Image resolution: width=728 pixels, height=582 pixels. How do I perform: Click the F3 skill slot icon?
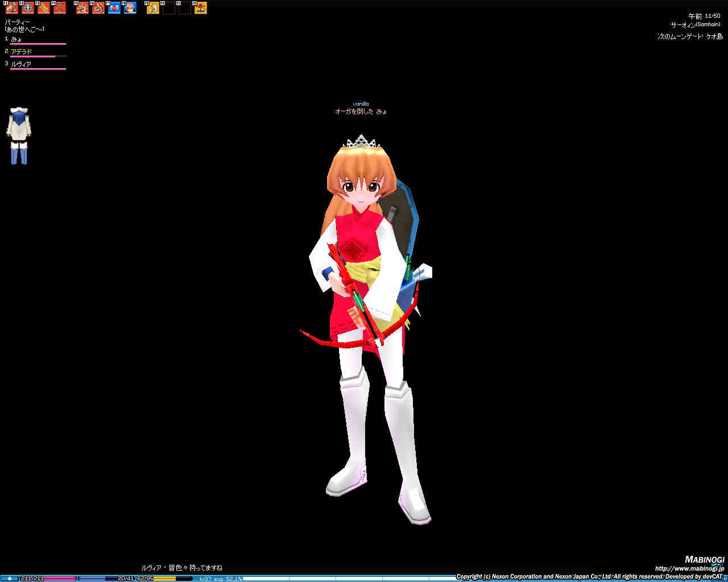pyautogui.click(x=44, y=8)
